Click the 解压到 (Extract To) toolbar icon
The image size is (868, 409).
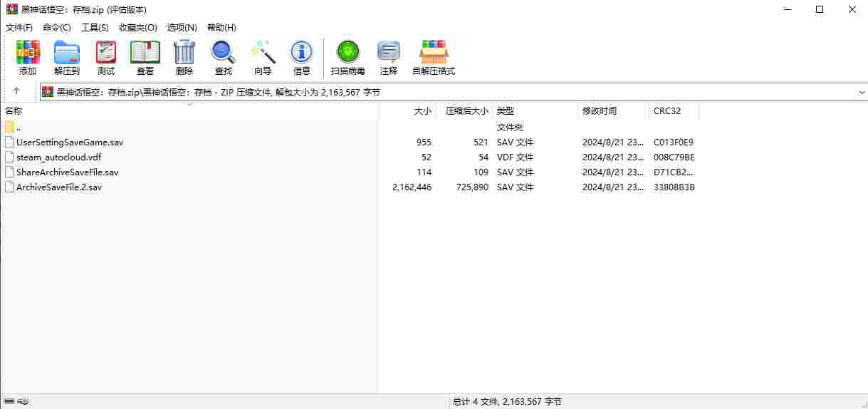point(67,52)
